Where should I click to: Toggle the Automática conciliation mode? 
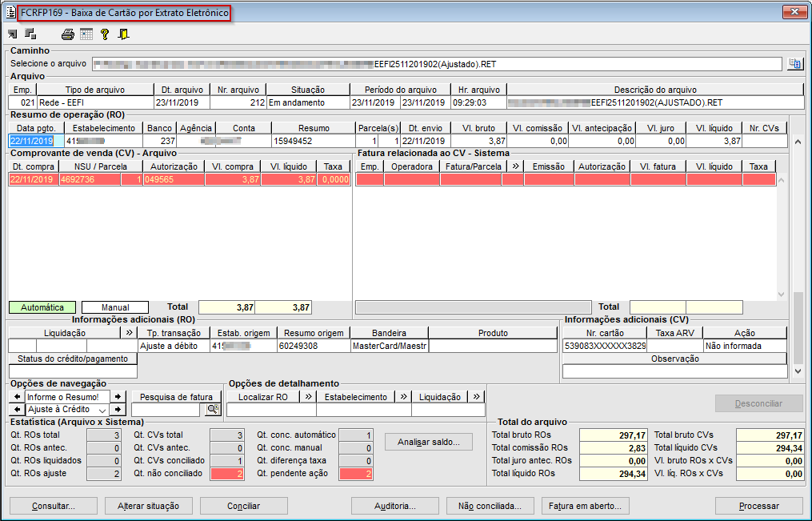(42, 307)
